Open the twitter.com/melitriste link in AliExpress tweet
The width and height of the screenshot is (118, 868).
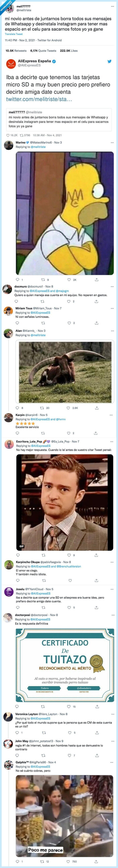click(39, 99)
